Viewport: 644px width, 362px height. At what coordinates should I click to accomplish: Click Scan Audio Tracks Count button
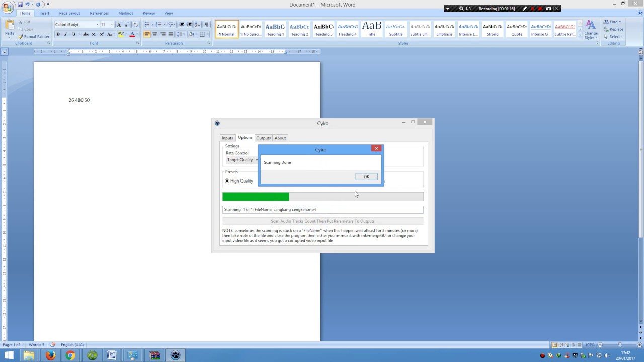[323, 221]
